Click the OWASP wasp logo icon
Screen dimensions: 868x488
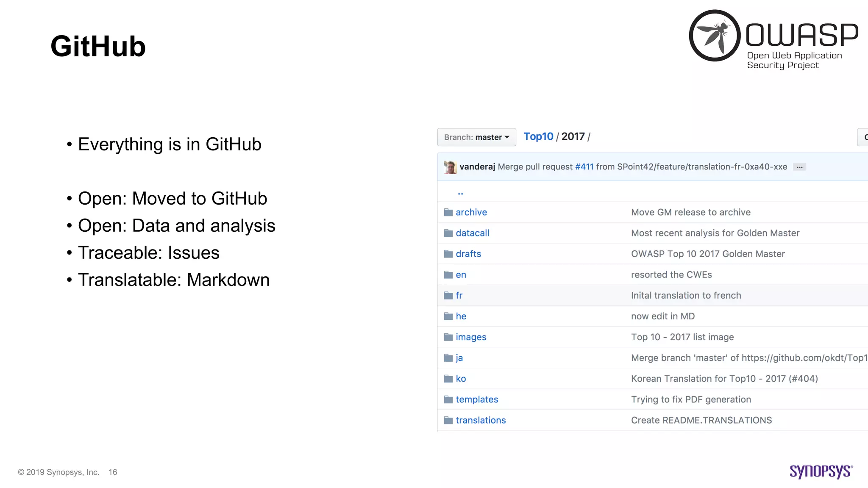coord(715,36)
